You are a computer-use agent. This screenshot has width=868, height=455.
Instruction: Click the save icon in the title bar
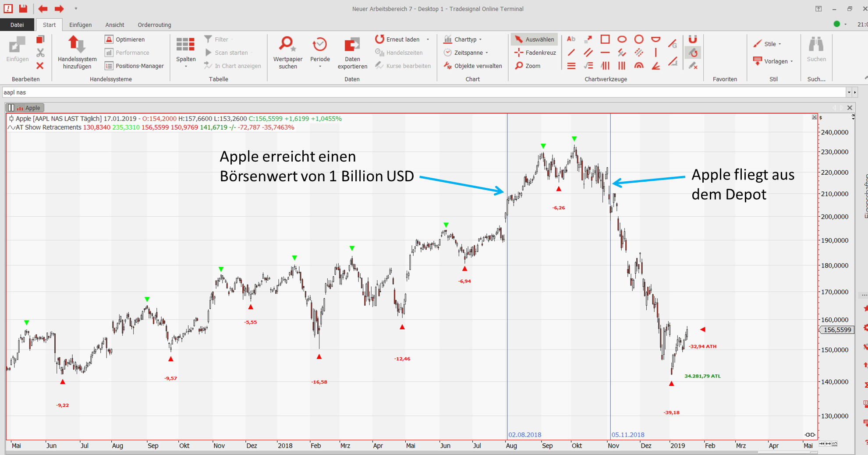[x=23, y=8]
